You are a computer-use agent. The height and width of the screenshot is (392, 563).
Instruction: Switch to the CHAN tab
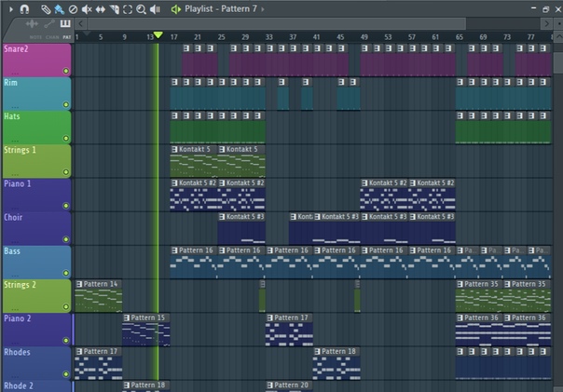[52, 37]
